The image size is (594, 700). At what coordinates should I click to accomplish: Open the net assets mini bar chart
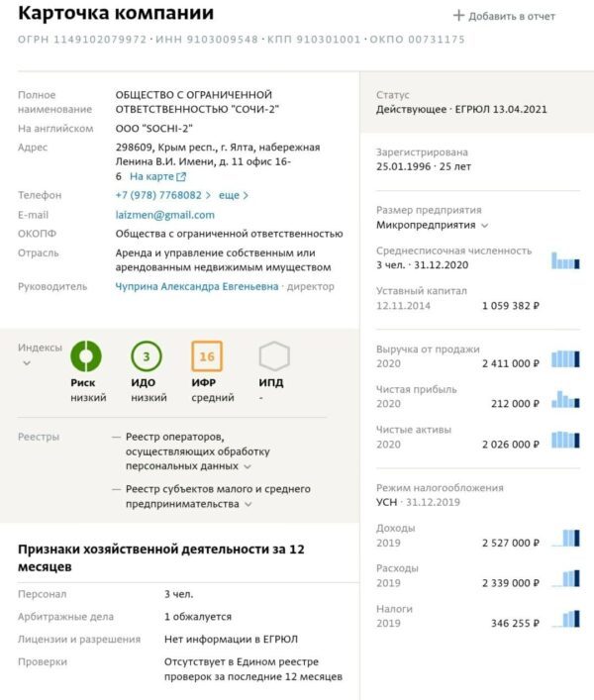pyautogui.click(x=564, y=440)
